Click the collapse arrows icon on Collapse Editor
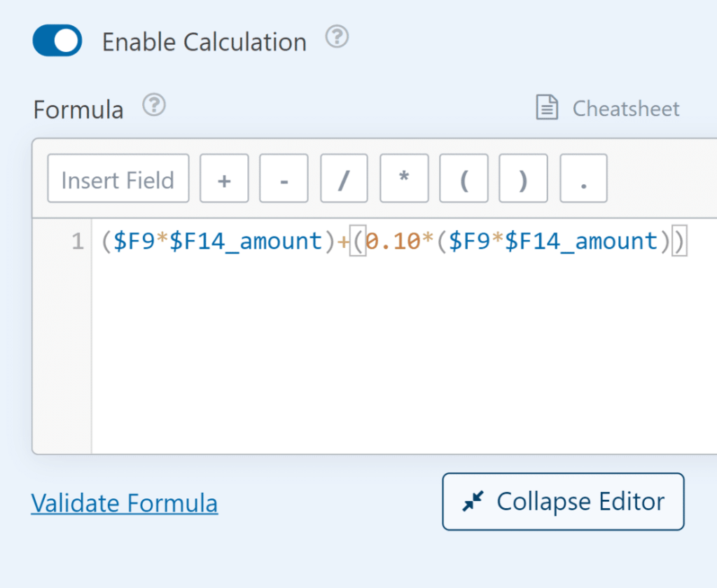Image resolution: width=717 pixels, height=588 pixels. (x=473, y=501)
